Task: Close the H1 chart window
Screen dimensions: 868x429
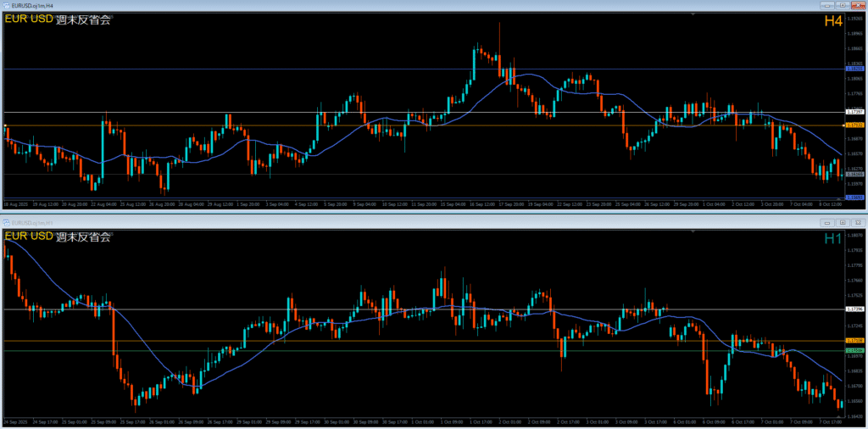Action: click(x=856, y=222)
